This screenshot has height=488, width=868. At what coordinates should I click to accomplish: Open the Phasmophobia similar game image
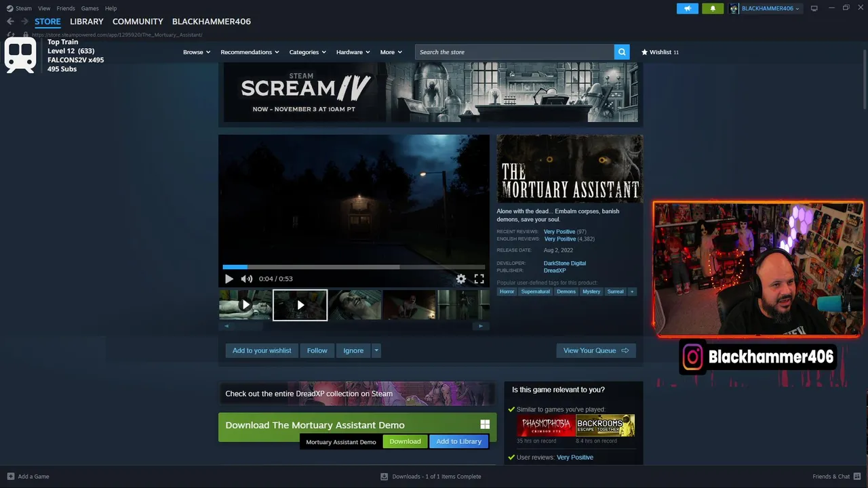[x=546, y=426]
